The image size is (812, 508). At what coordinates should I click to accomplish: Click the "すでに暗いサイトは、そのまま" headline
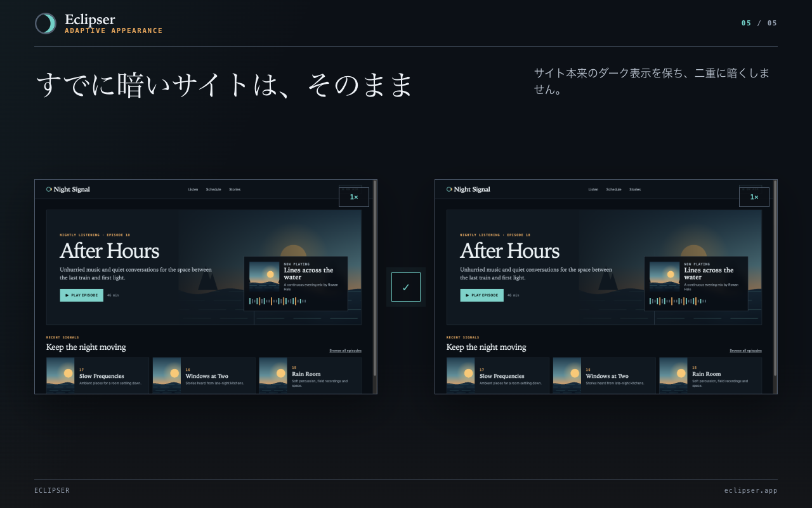click(x=225, y=85)
